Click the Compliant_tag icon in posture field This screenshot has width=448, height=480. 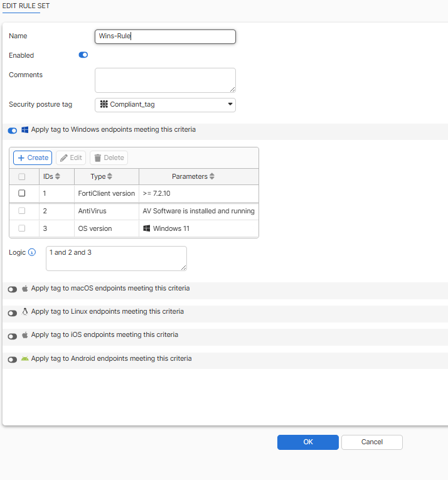pos(104,104)
